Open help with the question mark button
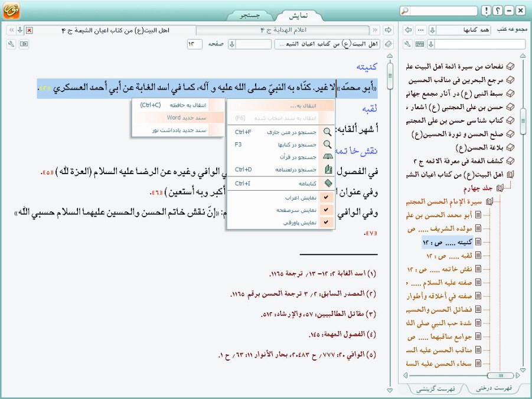The height and width of the screenshot is (399, 532). pyautogui.click(x=497, y=11)
